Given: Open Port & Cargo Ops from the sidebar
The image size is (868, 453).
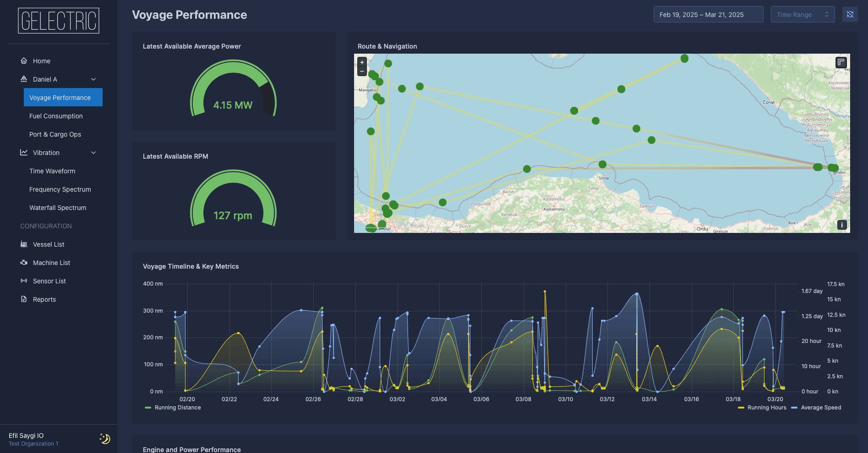Looking at the screenshot, I should click(55, 134).
